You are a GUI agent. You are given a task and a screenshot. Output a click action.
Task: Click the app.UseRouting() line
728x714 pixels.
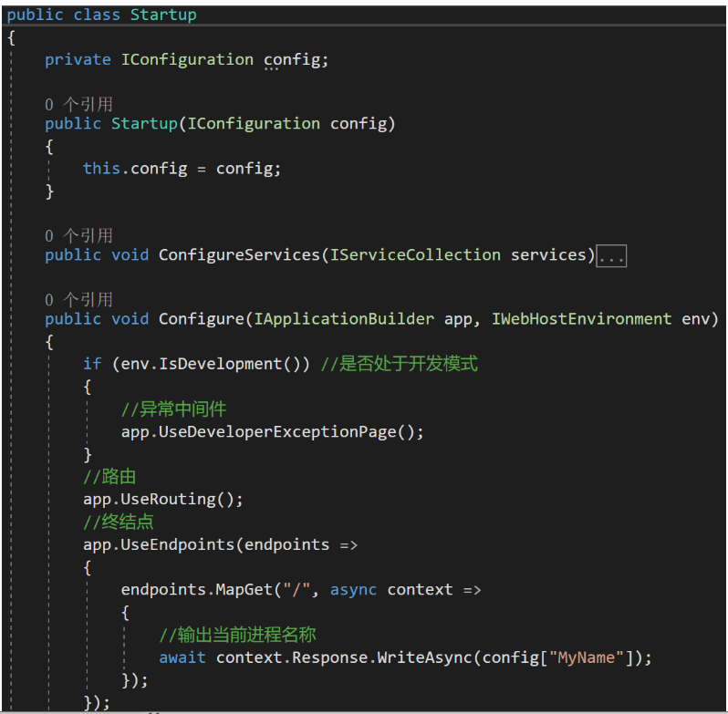click(x=163, y=500)
